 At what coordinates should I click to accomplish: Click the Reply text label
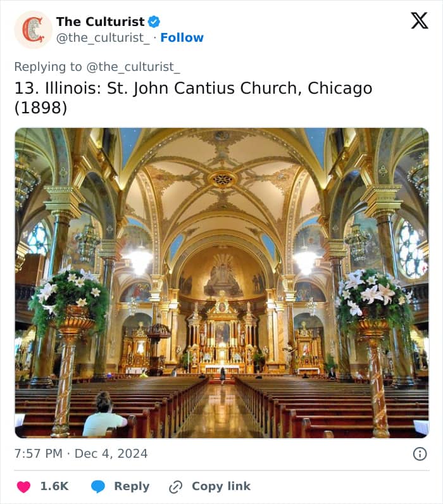(x=132, y=486)
